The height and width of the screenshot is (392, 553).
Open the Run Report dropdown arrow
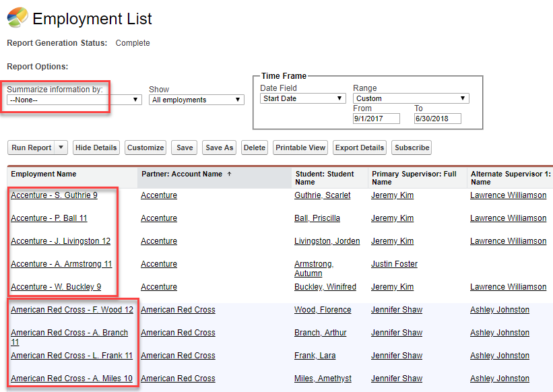(61, 148)
